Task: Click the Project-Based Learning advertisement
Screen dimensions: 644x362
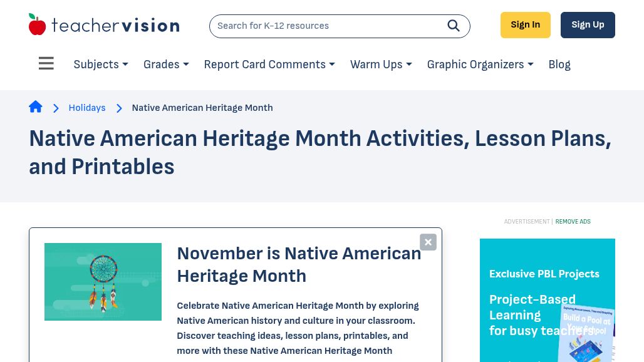Action: [x=547, y=301]
